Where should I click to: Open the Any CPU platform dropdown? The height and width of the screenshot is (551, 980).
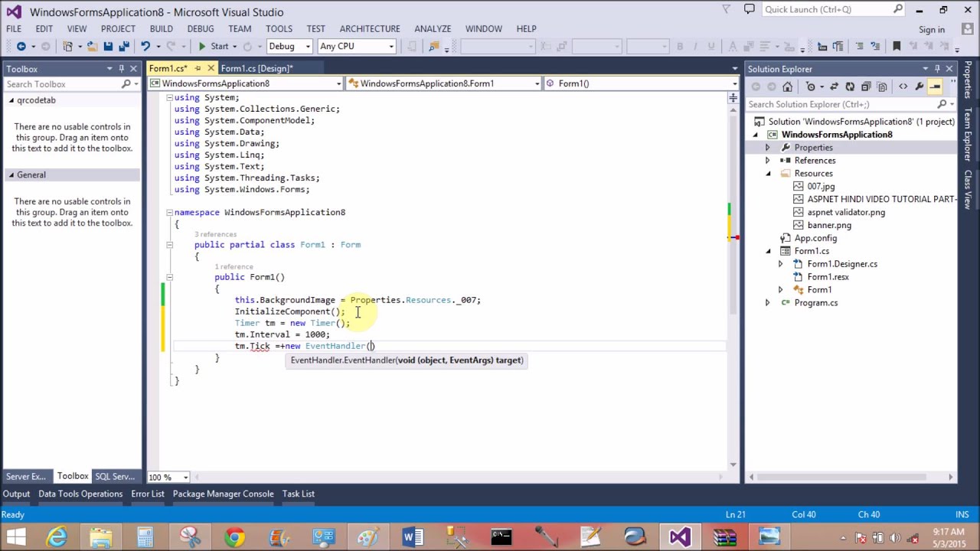point(357,47)
